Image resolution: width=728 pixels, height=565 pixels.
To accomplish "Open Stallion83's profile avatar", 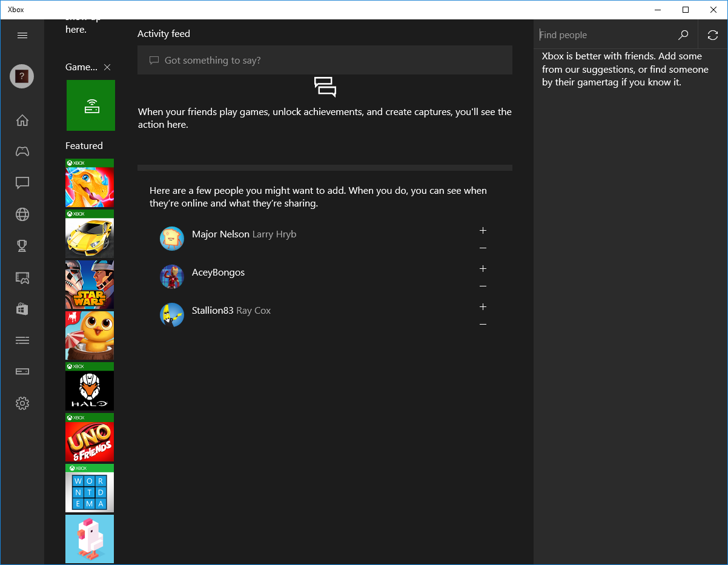I will pyautogui.click(x=172, y=315).
